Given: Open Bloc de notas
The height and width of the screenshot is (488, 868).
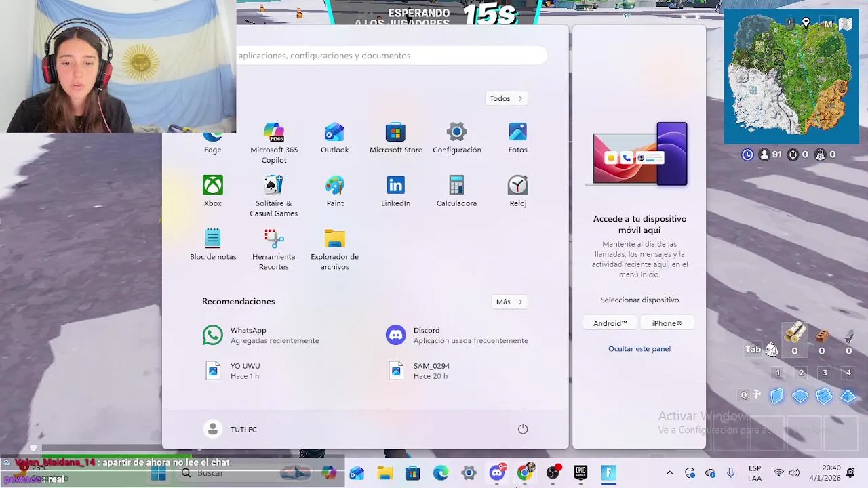Looking at the screenshot, I should [x=213, y=245].
